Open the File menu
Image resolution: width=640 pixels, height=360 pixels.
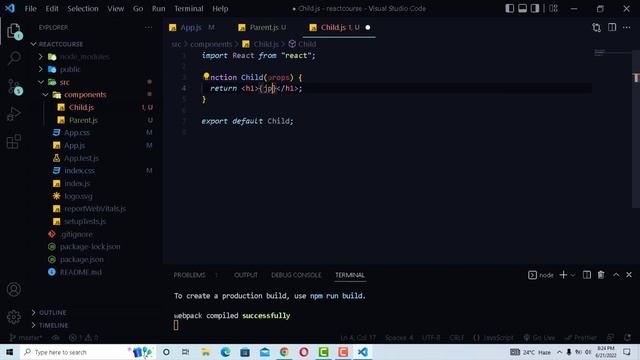tap(31, 8)
